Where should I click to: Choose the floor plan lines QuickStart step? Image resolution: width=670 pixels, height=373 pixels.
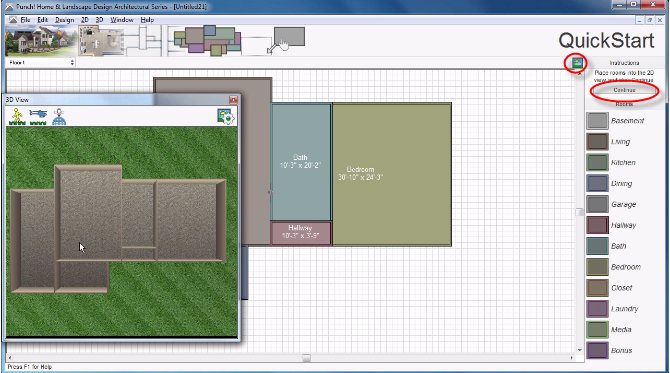(x=143, y=41)
